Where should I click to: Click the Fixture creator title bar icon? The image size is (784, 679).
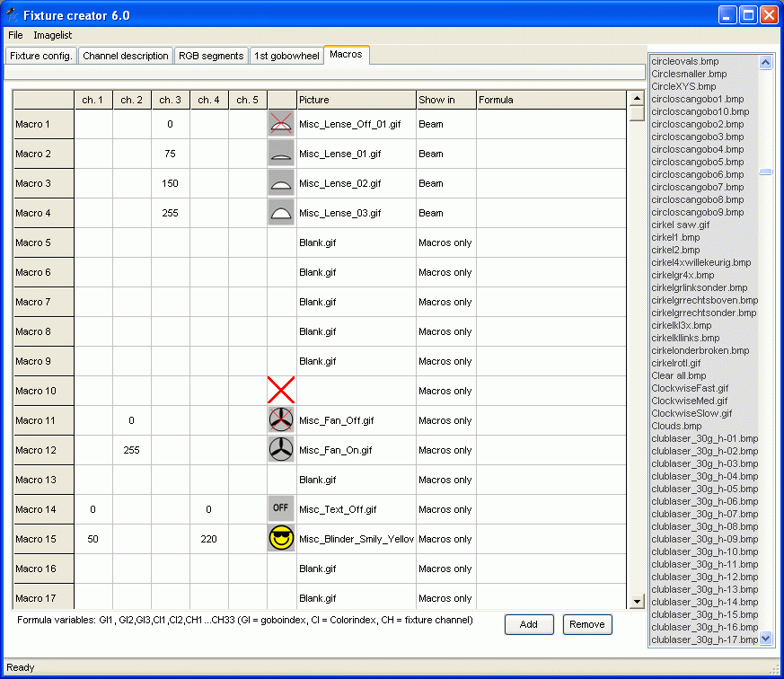12,15
